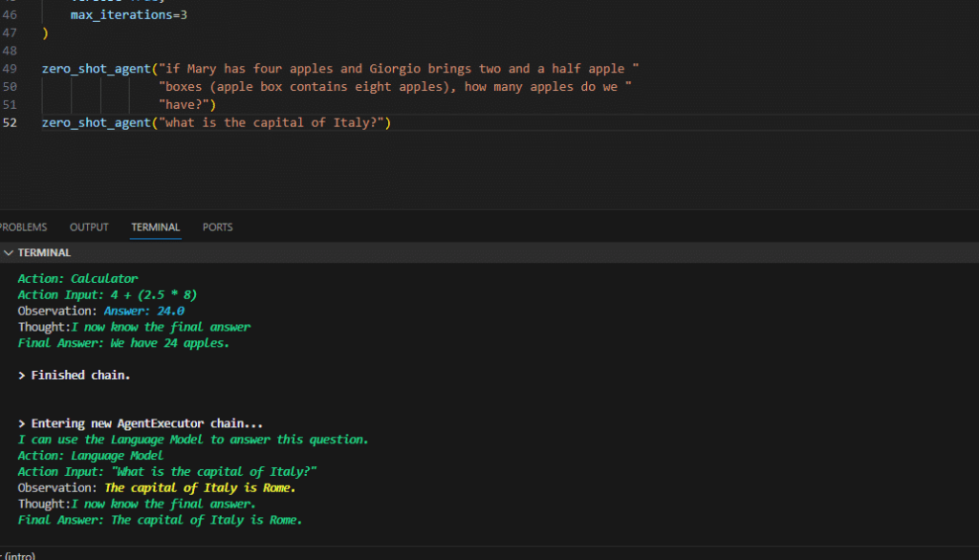Open the OUTPUT panel tab
The height and width of the screenshot is (560, 979).
point(89,227)
